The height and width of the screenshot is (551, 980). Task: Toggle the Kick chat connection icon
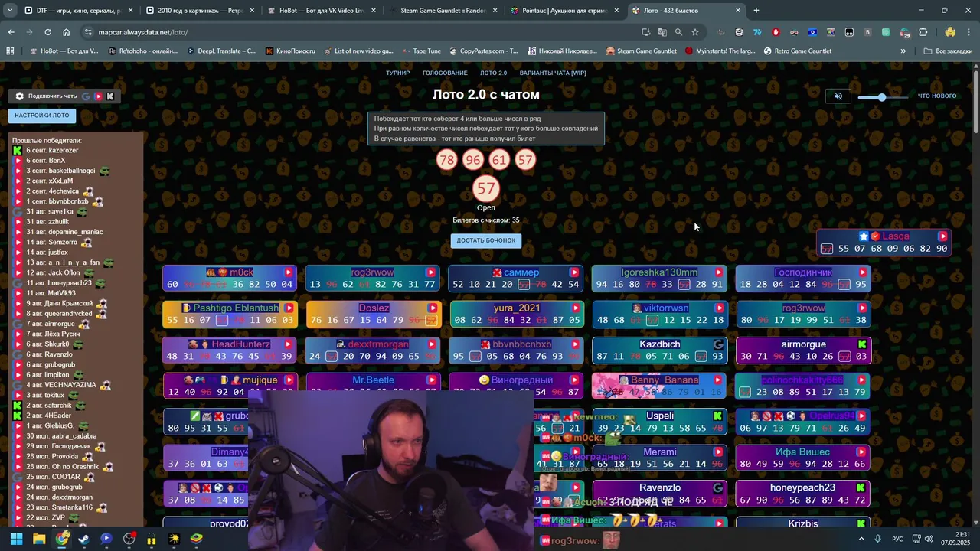pos(109,96)
